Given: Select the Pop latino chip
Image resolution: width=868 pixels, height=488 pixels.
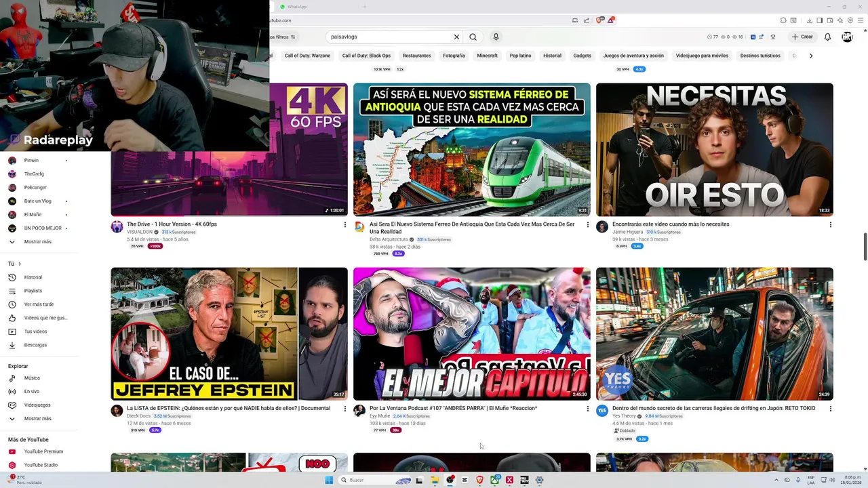Looking at the screenshot, I should (x=520, y=56).
